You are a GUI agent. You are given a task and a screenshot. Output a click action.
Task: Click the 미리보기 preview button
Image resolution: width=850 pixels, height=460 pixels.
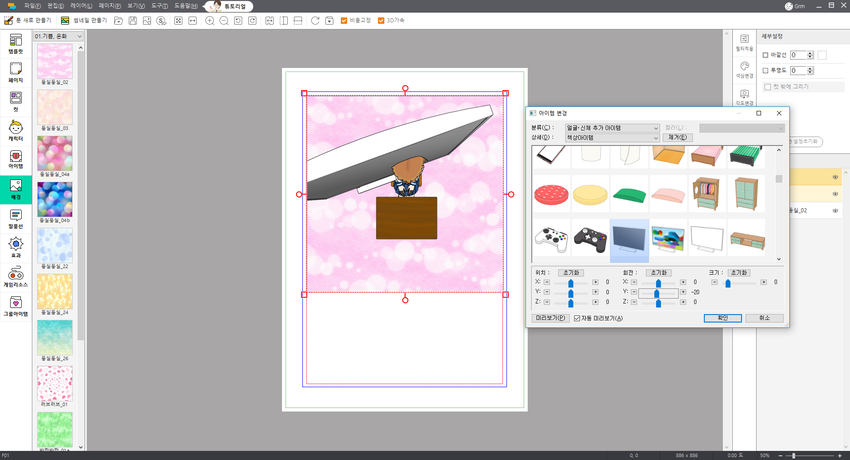[550, 318]
